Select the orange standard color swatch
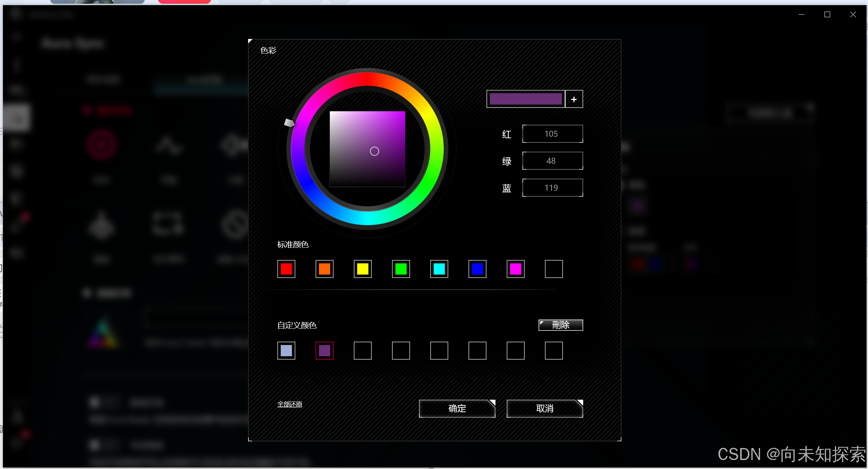The height and width of the screenshot is (469, 868). pyautogui.click(x=325, y=269)
